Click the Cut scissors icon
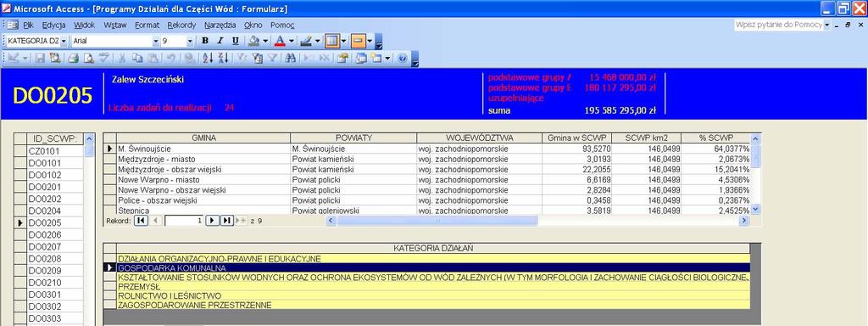 pos(122,58)
